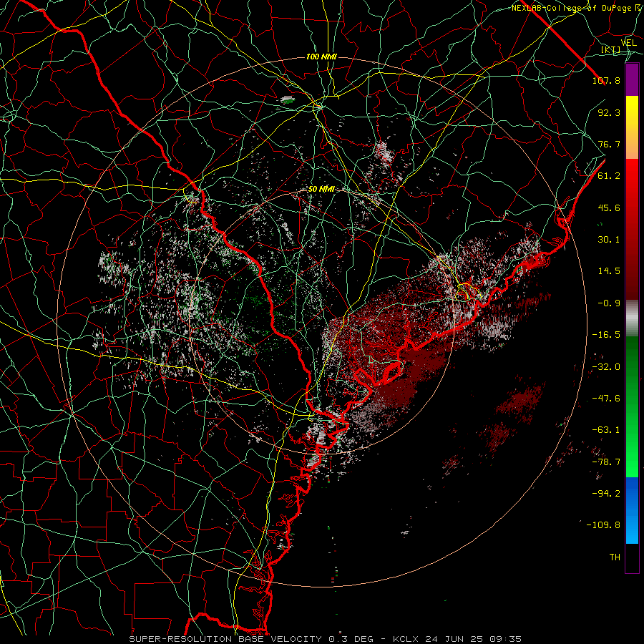
Task: Click the -32.0 velocity scale value
Action: [x=606, y=367]
